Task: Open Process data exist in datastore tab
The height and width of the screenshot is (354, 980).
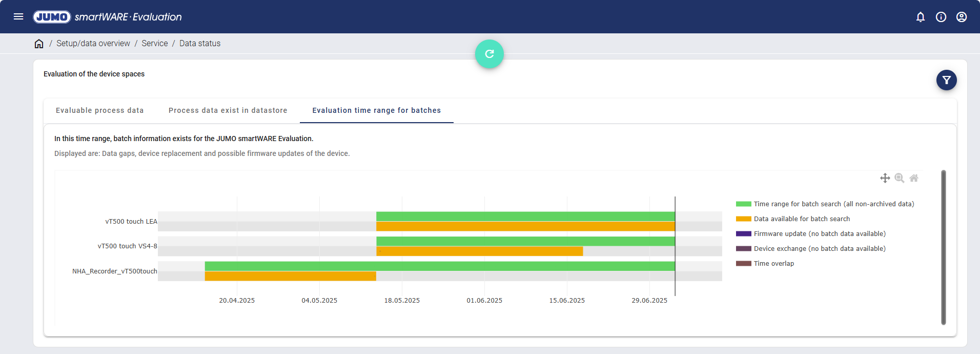Action: pyautogui.click(x=228, y=110)
